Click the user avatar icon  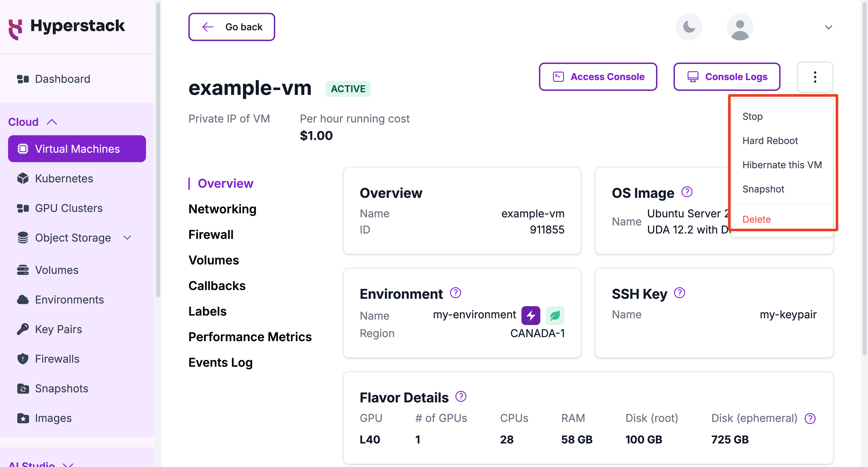click(x=740, y=27)
